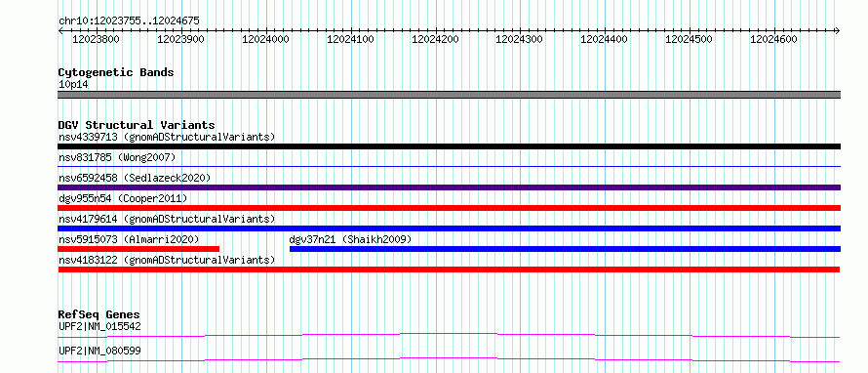Select the magenta UPF2|NM_015542 transcript line
Image resolution: width=868 pixels, height=373 pixels.
pos(449,335)
